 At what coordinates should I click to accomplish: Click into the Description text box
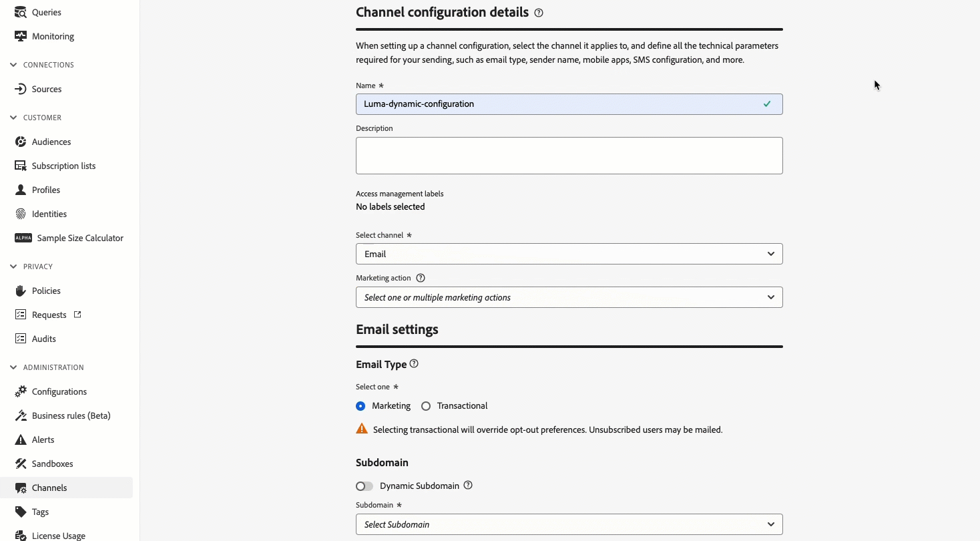click(569, 156)
